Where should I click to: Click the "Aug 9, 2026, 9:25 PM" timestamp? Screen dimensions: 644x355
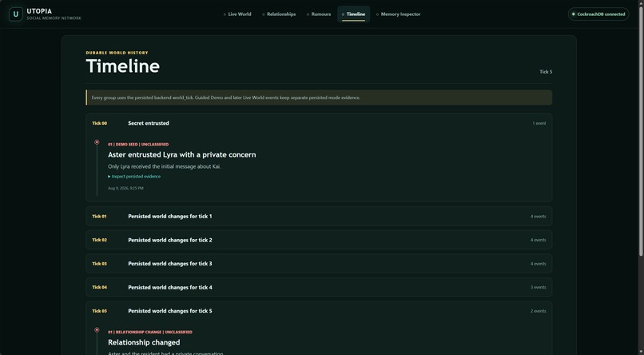(125, 188)
